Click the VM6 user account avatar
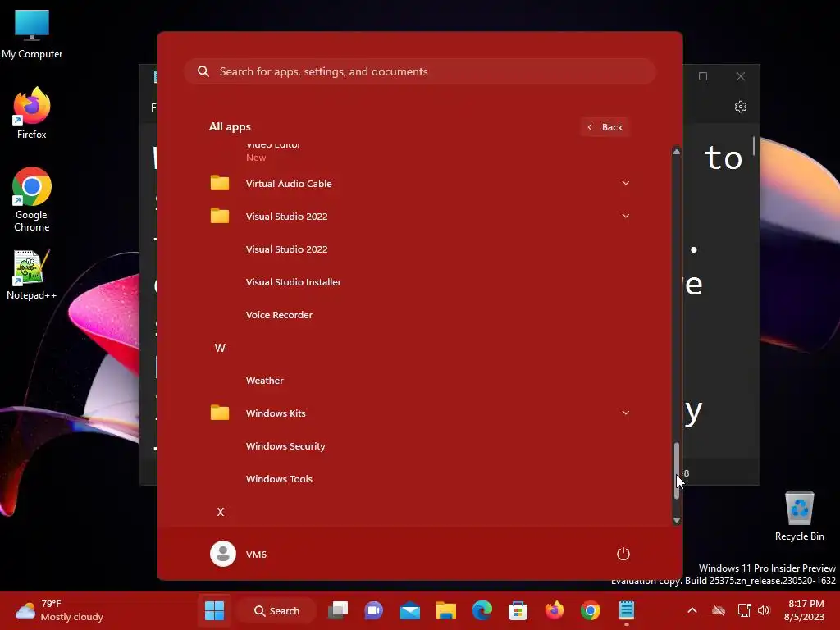 pyautogui.click(x=223, y=554)
